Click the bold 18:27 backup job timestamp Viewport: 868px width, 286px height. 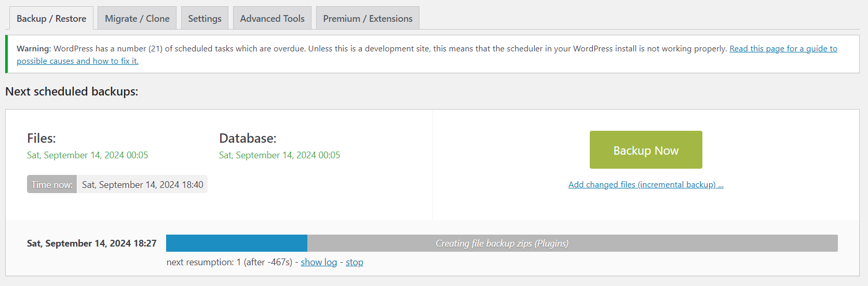click(x=91, y=243)
